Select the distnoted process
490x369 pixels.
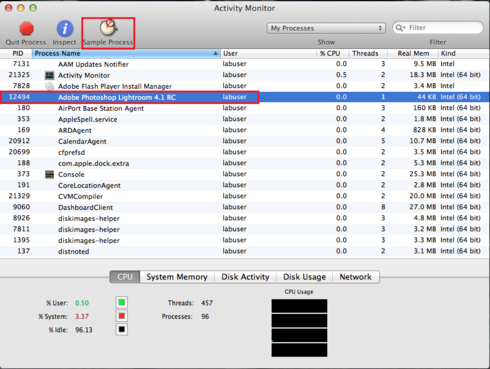(x=245, y=251)
